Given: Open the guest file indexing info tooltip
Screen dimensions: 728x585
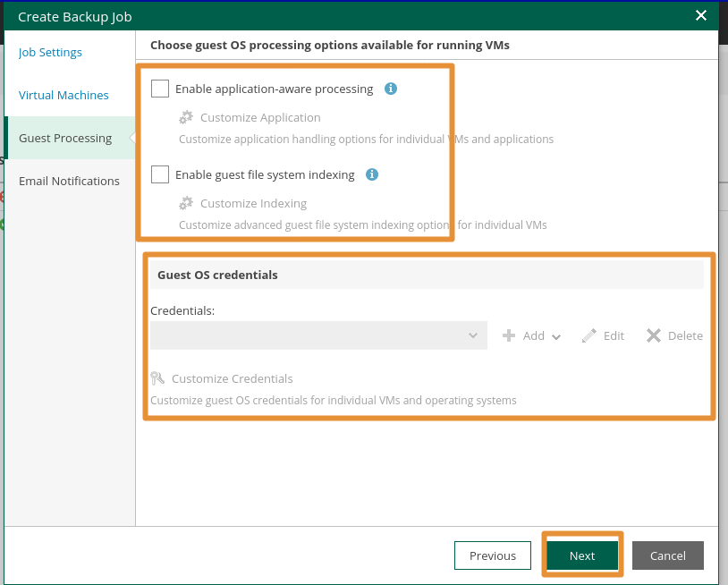Looking at the screenshot, I should click(x=371, y=174).
